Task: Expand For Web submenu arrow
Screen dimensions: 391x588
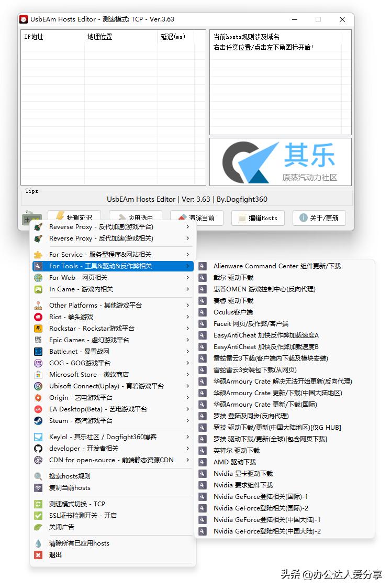Action: click(187, 278)
